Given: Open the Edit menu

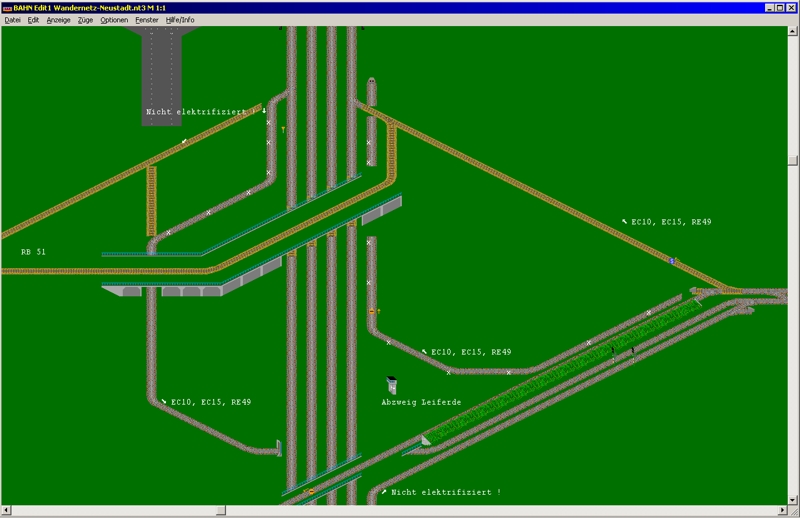Looking at the screenshot, I should [33, 20].
